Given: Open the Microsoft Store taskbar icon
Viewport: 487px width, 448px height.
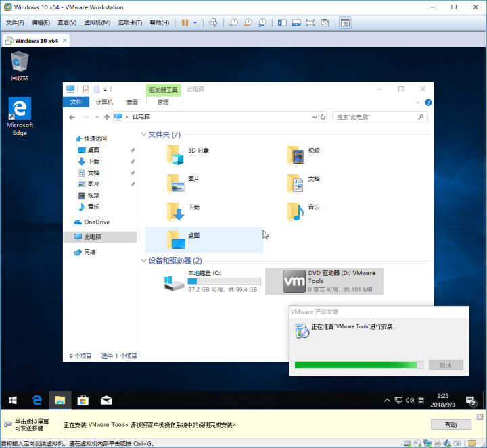Looking at the screenshot, I should [83, 400].
